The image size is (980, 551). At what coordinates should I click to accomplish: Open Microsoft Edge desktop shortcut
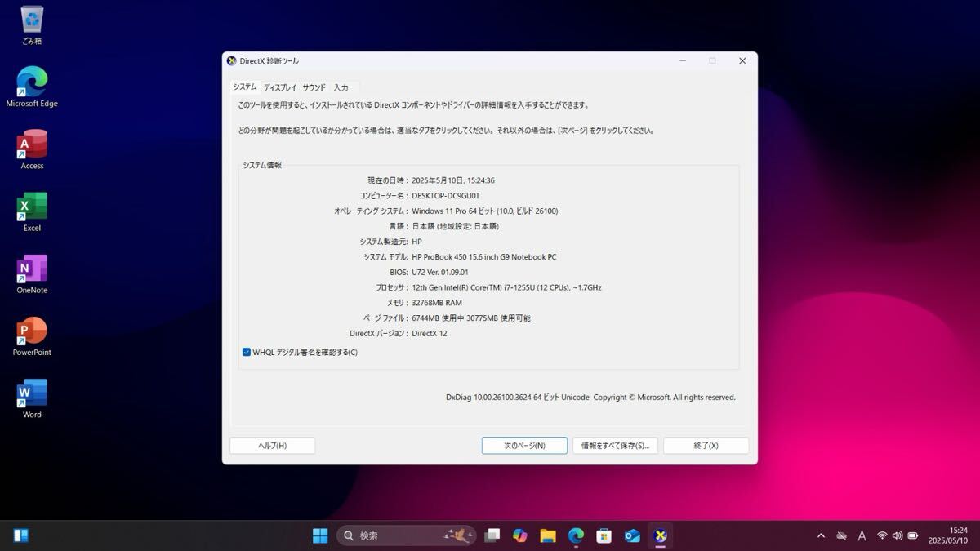point(32,87)
